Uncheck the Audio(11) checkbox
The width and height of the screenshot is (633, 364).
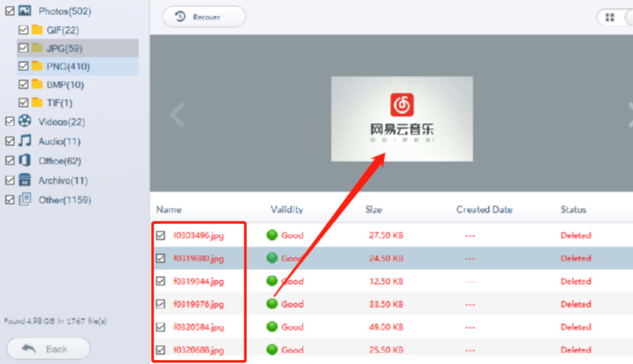9,141
